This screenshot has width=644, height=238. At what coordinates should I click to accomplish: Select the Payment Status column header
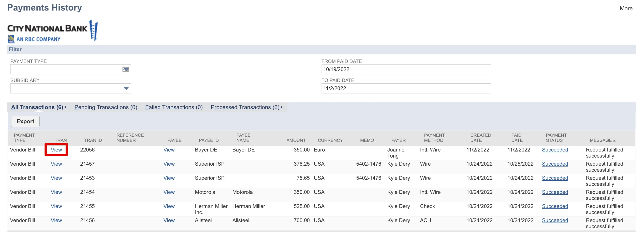click(x=556, y=138)
